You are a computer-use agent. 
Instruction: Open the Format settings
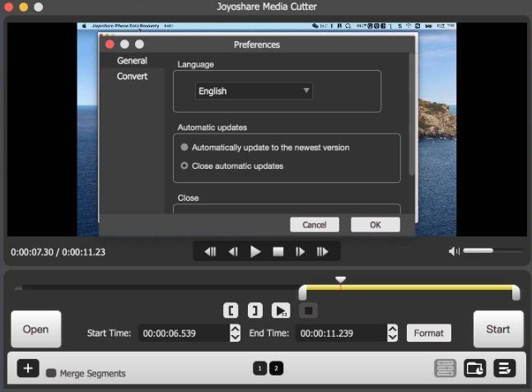pos(429,333)
